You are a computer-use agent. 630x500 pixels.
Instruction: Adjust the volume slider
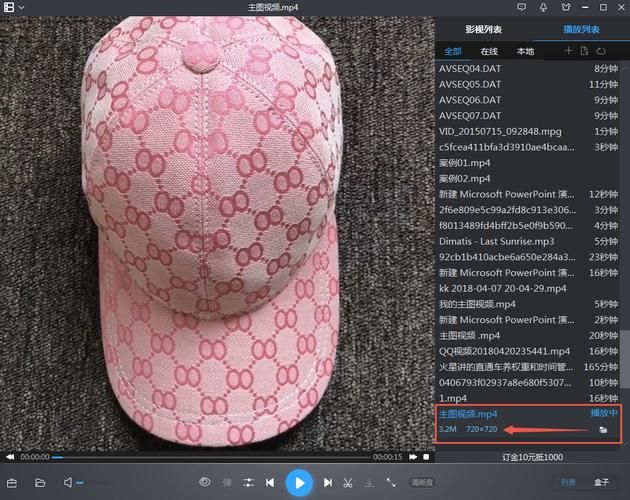[x=92, y=483]
